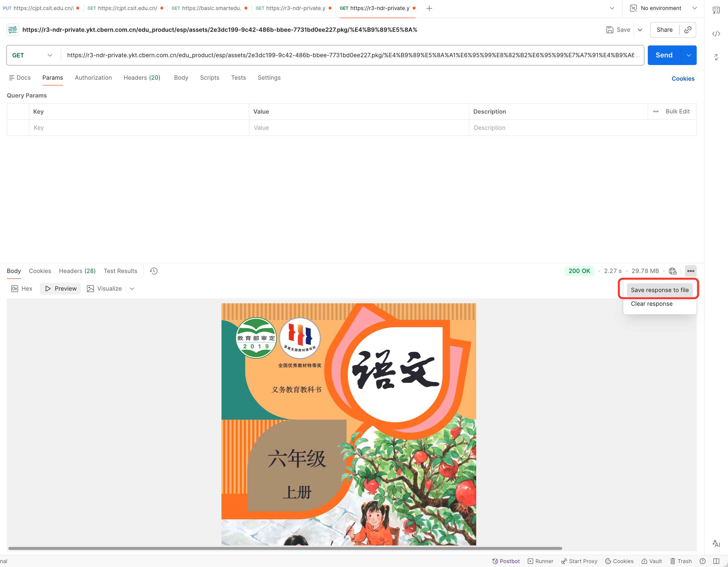Click the help question mark icon

coord(703,561)
